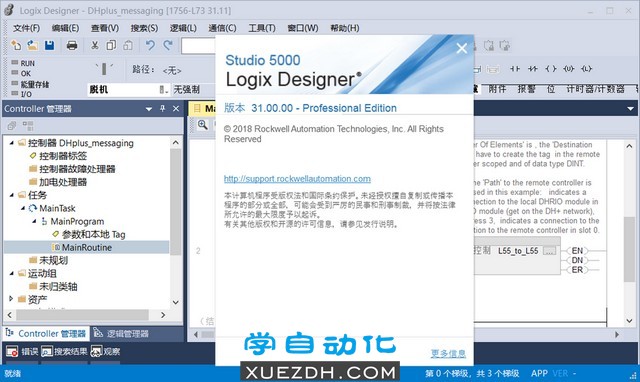Select the 附件 instruction tab

point(497,89)
